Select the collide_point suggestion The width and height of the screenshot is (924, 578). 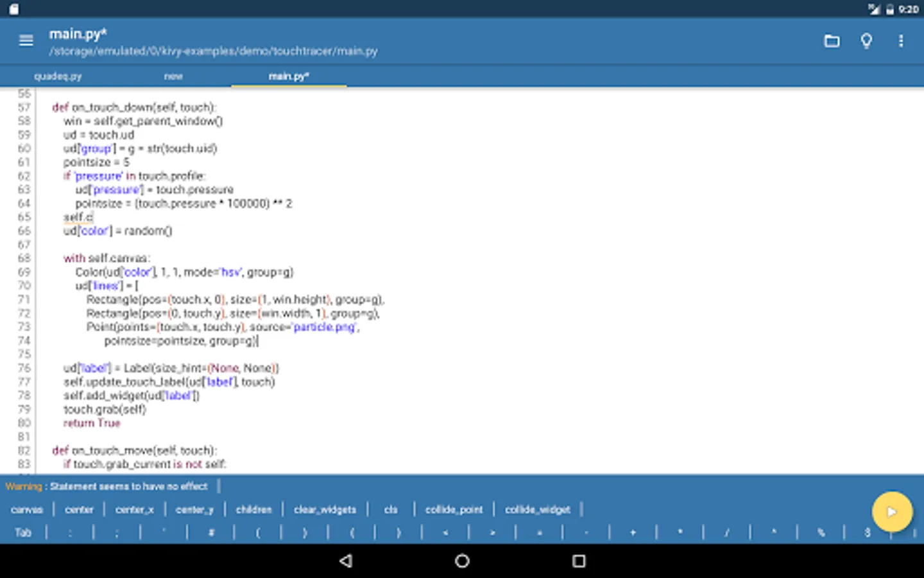pyautogui.click(x=454, y=509)
